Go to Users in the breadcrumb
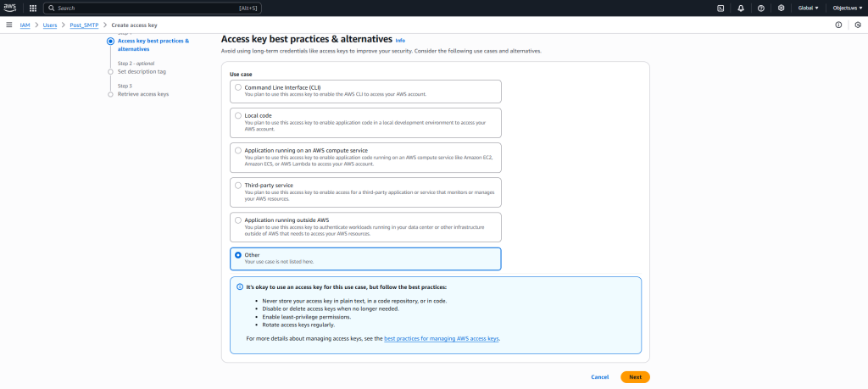This screenshot has width=868, height=389. click(x=52, y=25)
